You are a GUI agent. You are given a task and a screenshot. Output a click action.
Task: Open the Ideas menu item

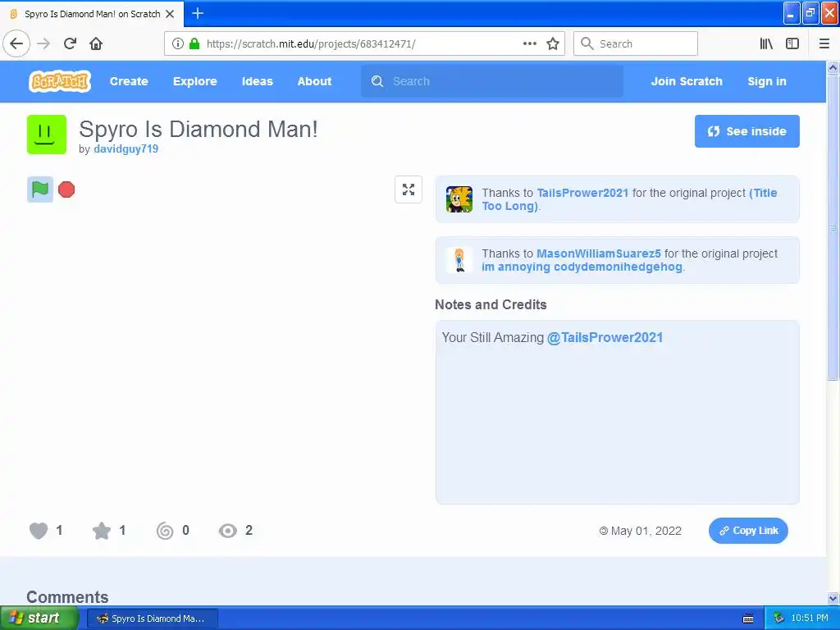click(x=257, y=81)
